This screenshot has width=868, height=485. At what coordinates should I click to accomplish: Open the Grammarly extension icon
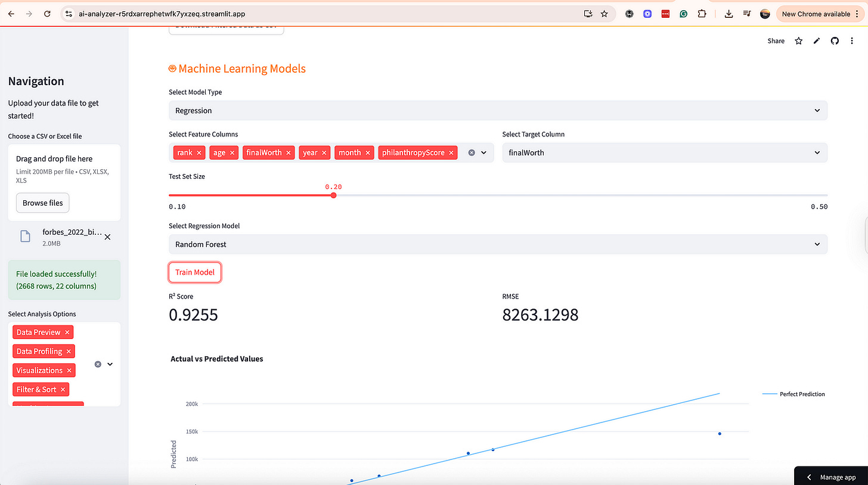(684, 14)
